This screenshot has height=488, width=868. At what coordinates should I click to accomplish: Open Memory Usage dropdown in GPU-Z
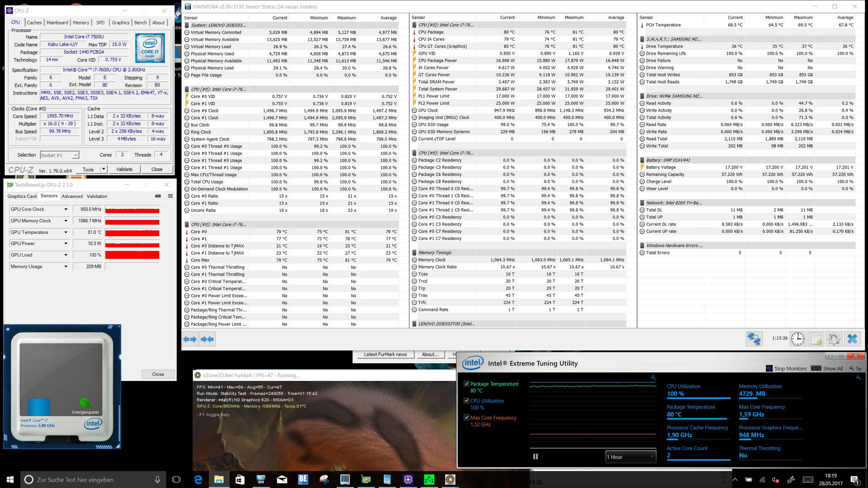pyautogui.click(x=66, y=267)
